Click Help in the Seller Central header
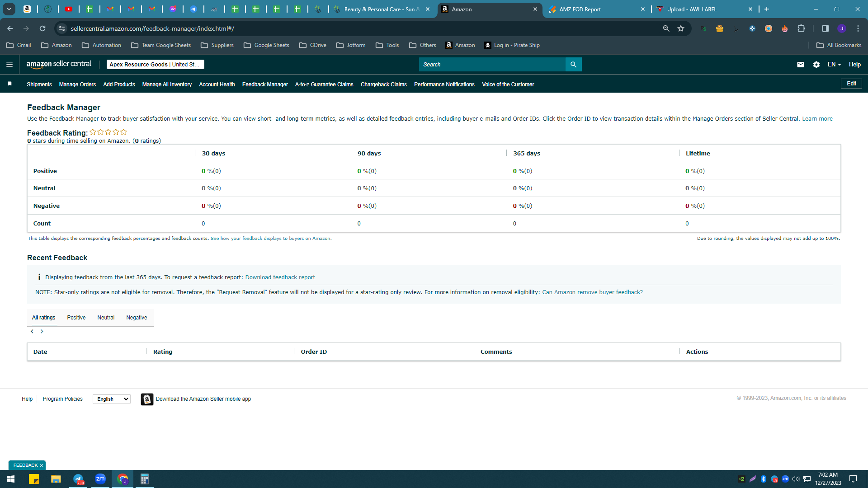This screenshot has height=488, width=868. coord(854,65)
